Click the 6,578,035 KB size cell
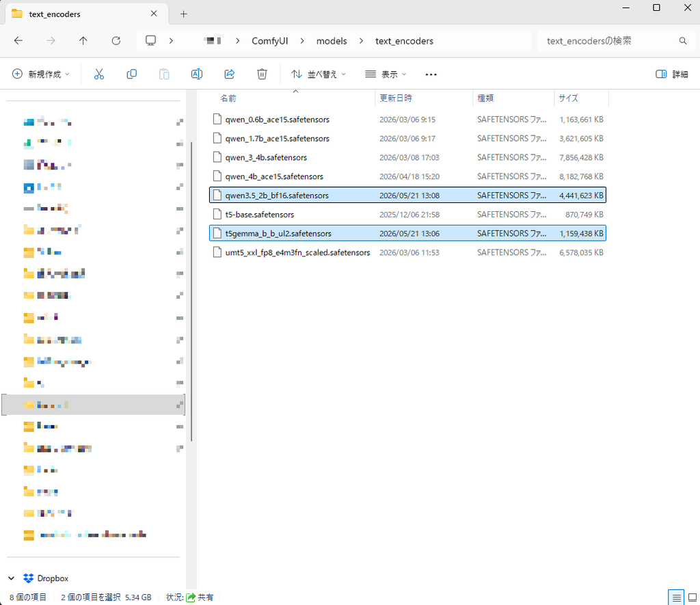Screen dimensions: 700x605 [581, 252]
